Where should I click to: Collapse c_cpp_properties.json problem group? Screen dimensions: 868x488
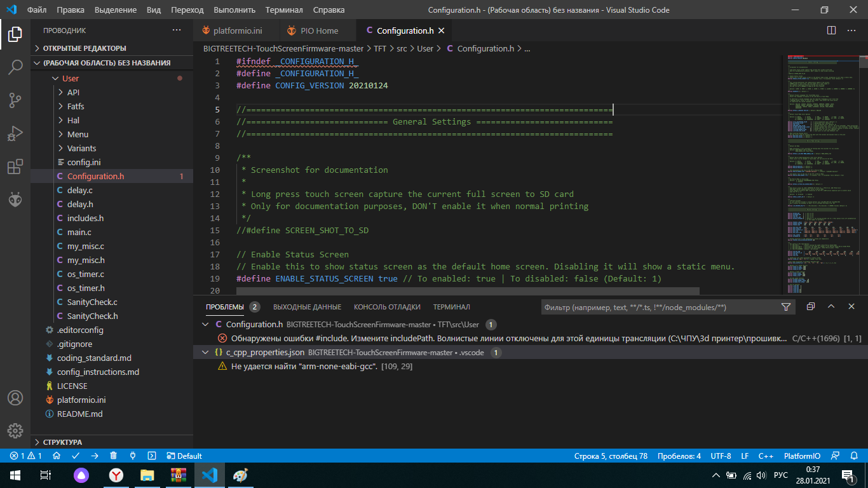pos(205,352)
